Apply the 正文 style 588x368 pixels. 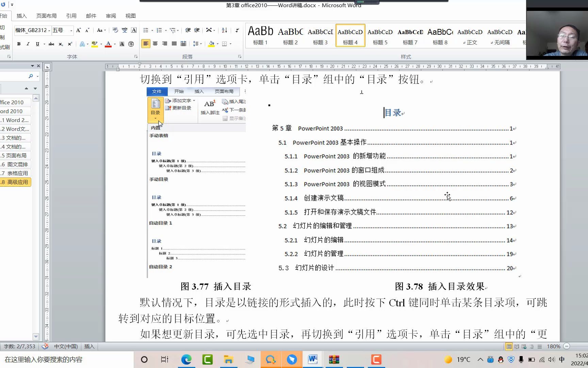pyautogui.click(x=470, y=35)
